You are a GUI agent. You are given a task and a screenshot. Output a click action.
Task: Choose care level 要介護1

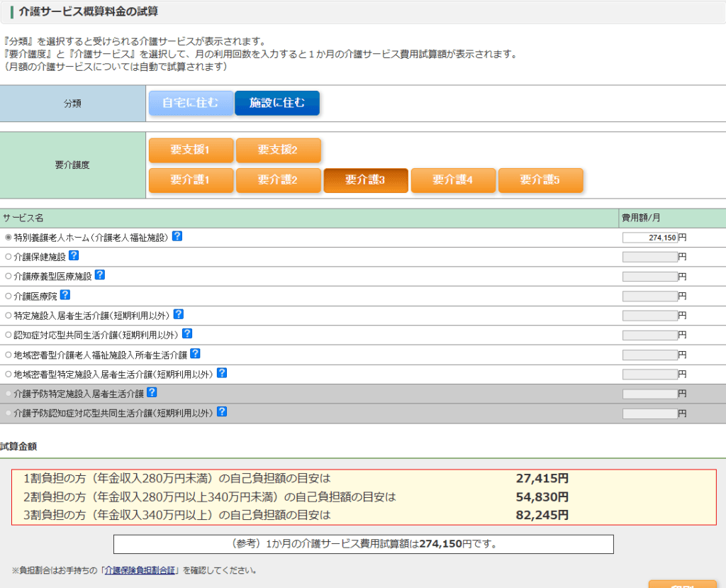(x=191, y=180)
